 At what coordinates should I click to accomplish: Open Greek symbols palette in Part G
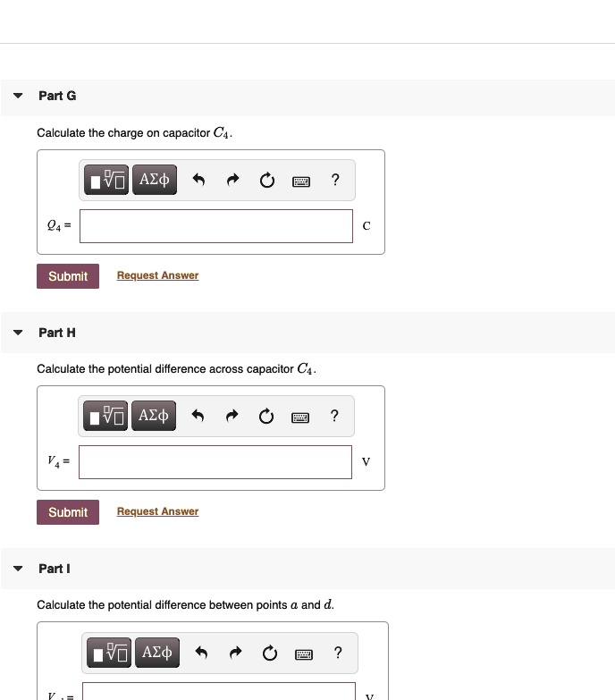(x=155, y=180)
